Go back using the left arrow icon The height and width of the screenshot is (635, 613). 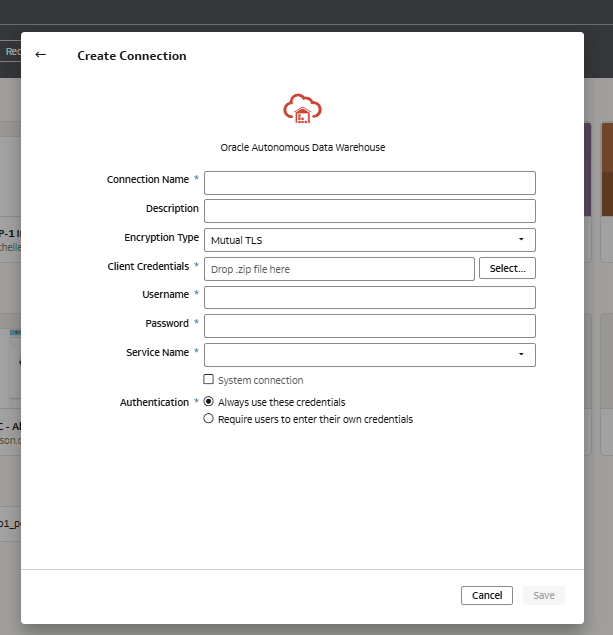point(40,55)
